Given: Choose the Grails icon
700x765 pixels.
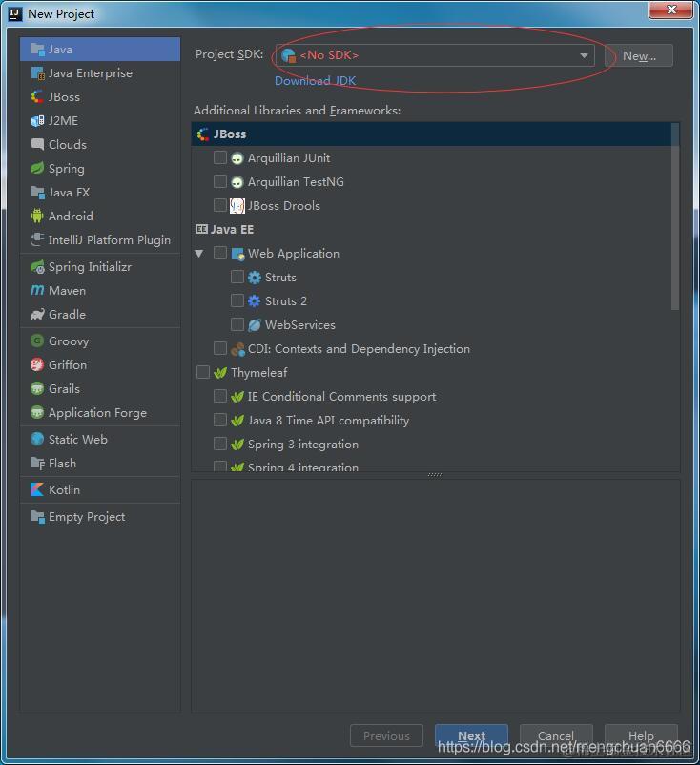Looking at the screenshot, I should coord(37,388).
